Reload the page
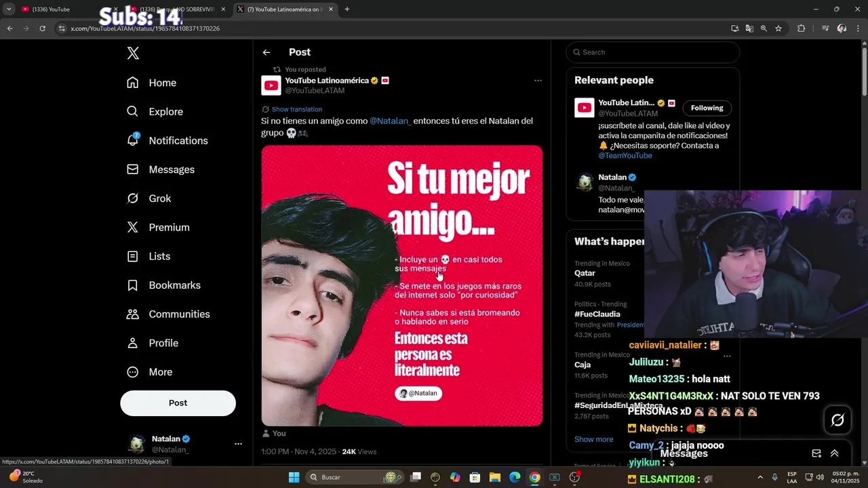The height and width of the screenshot is (488, 868). [42, 28]
